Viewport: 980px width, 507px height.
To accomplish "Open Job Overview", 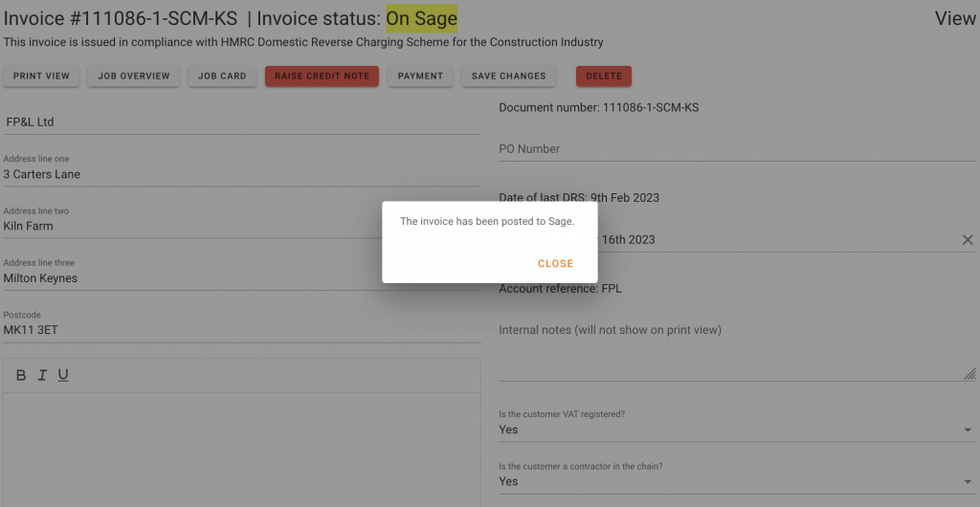I will click(133, 77).
